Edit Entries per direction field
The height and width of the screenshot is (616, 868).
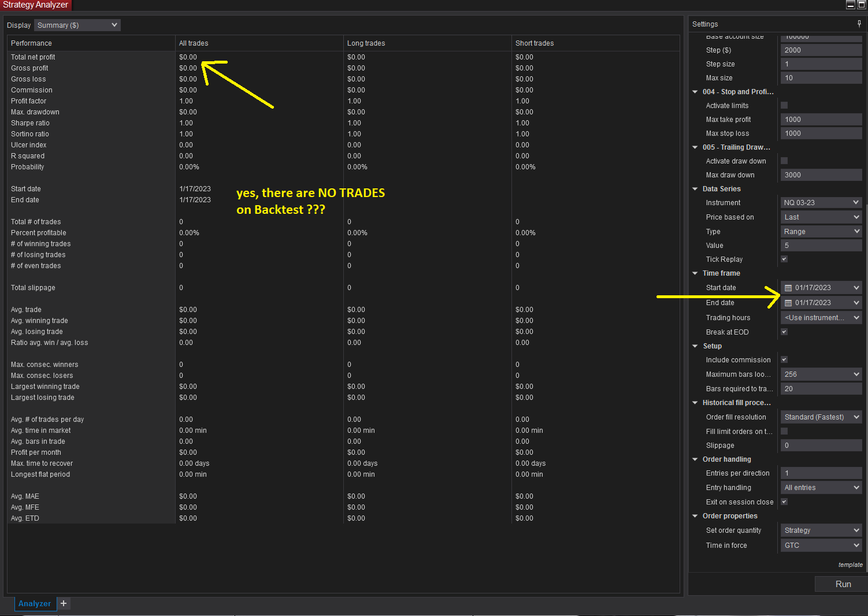821,473
